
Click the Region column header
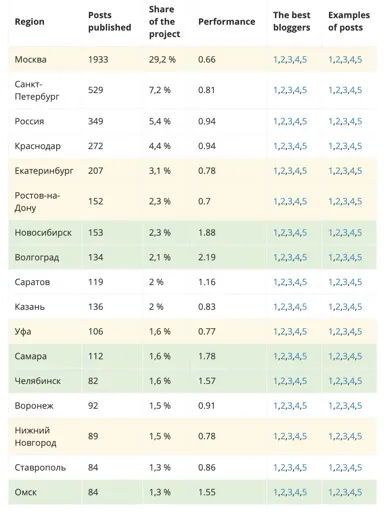click(29, 22)
